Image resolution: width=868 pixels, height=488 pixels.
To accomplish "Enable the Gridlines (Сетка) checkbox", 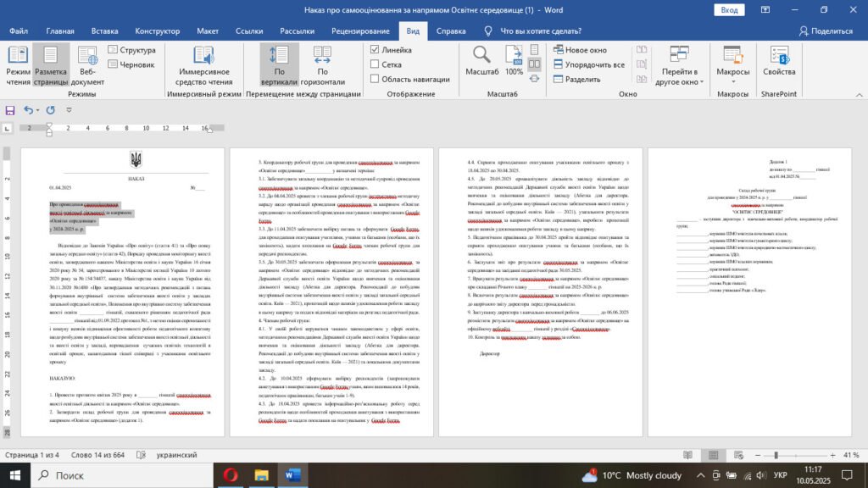I will point(376,64).
